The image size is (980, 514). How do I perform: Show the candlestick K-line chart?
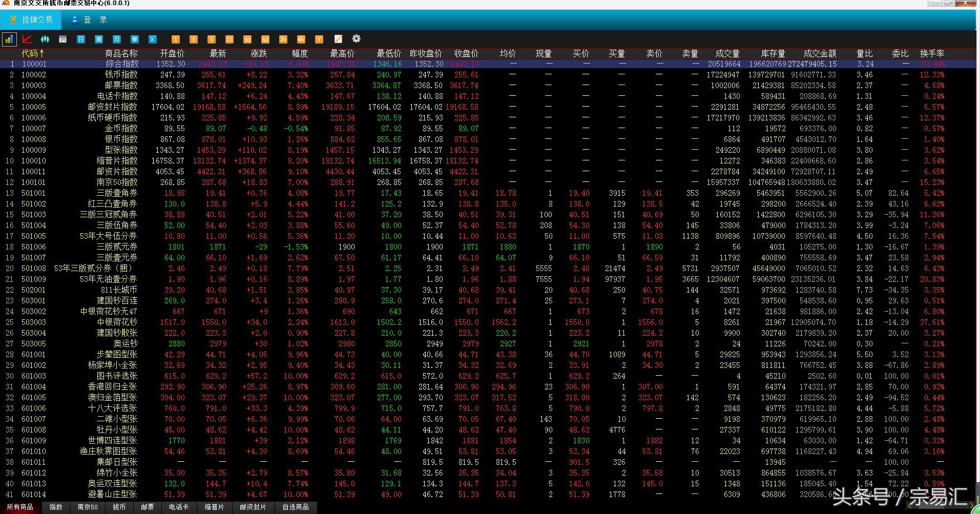tap(45, 39)
